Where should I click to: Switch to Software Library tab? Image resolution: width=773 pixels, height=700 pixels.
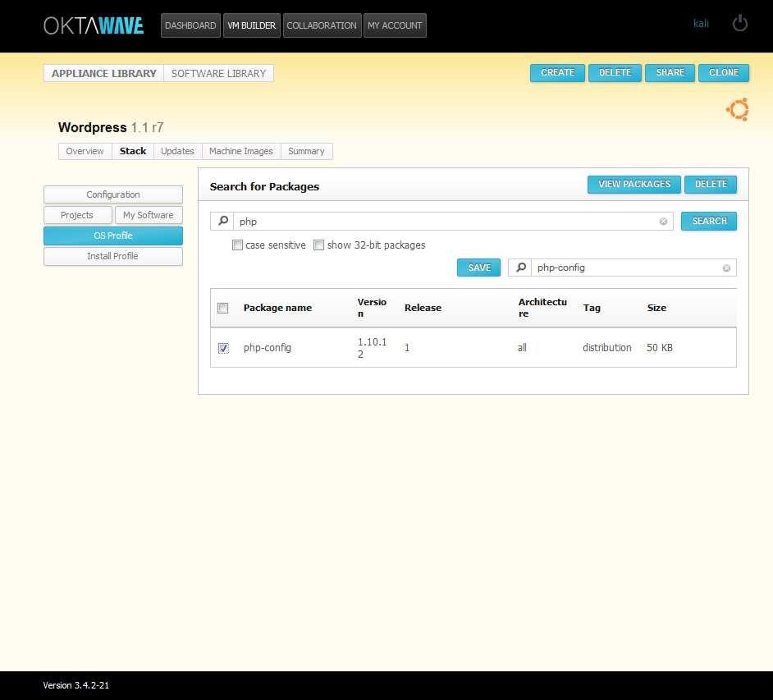(x=218, y=74)
